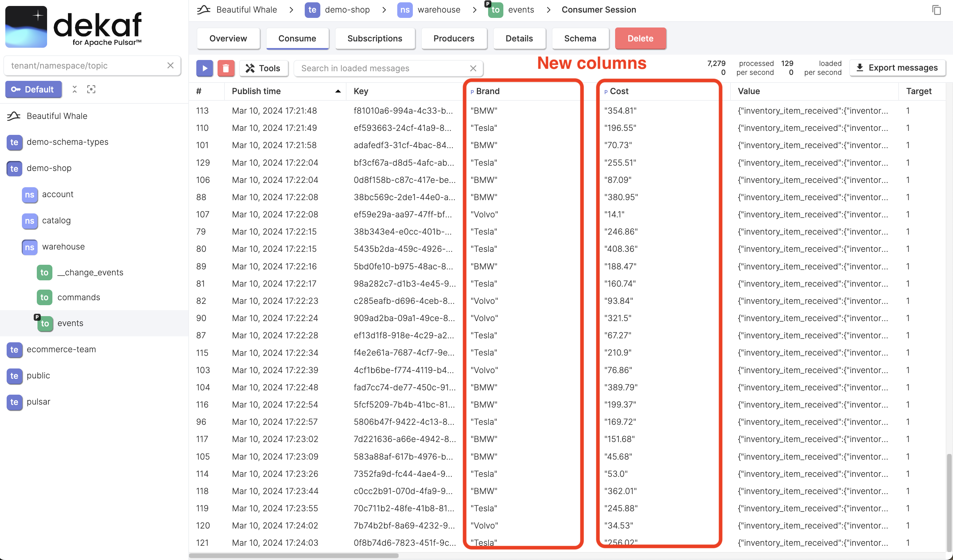Go to demo-shop tenant breadcrumb
953x560 pixels.
coord(337,10)
